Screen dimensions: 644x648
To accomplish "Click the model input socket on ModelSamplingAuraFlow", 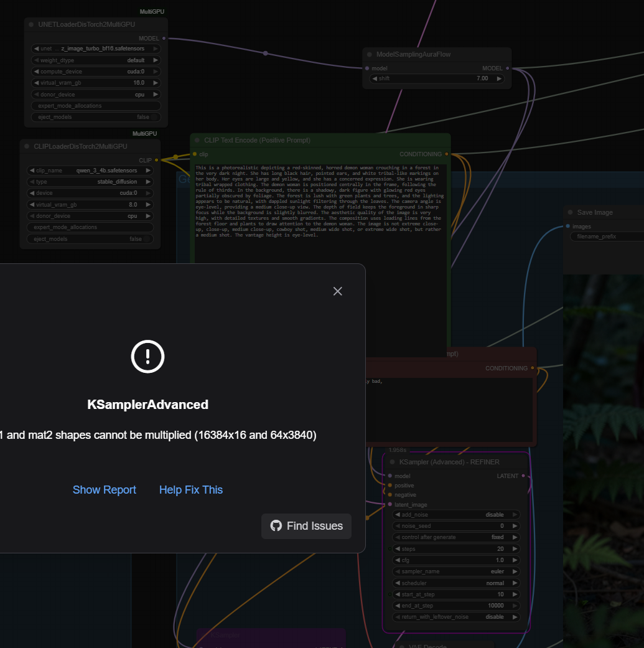I will point(367,68).
